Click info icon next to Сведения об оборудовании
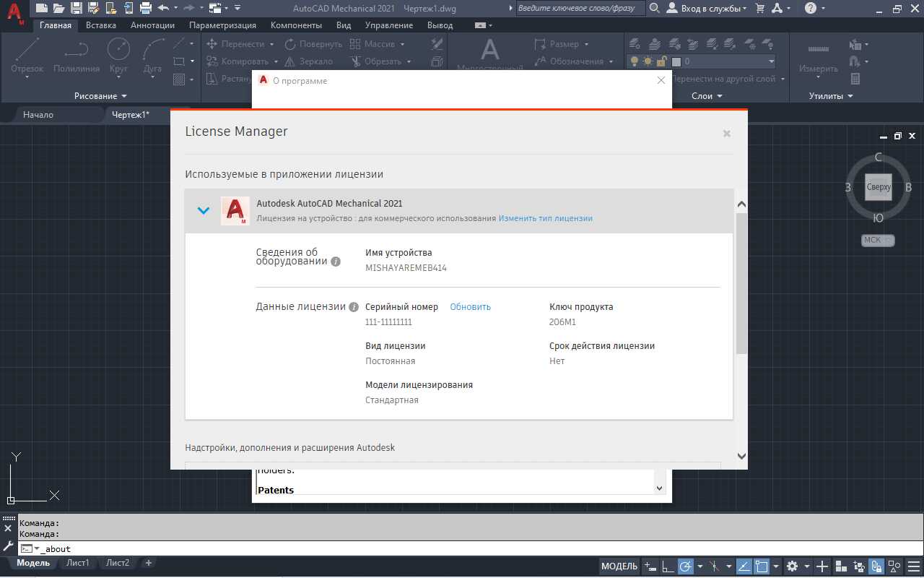 (x=336, y=262)
